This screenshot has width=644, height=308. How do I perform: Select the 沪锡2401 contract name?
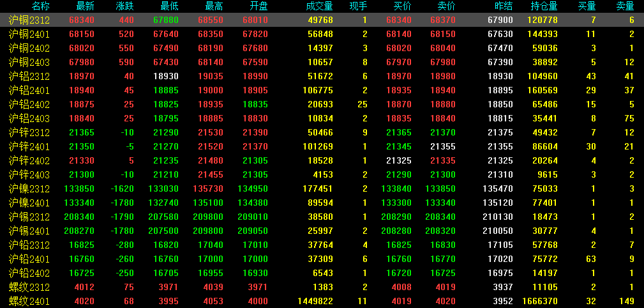click(29, 231)
